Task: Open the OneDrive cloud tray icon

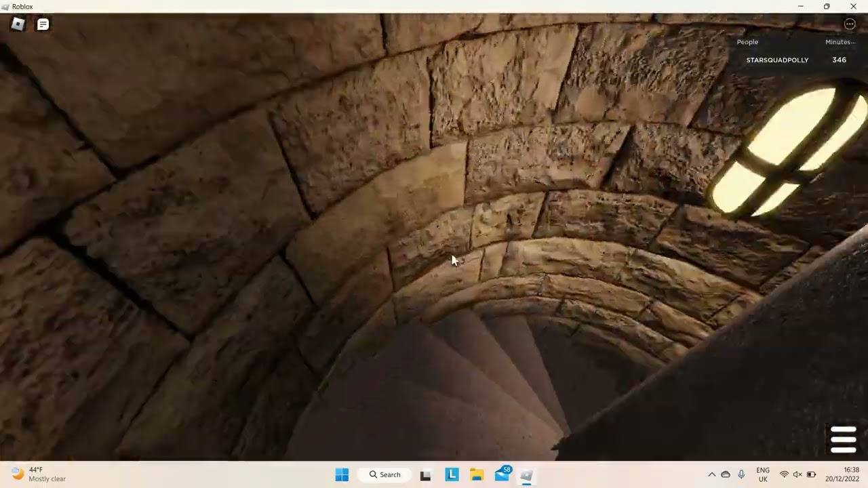Action: click(726, 474)
